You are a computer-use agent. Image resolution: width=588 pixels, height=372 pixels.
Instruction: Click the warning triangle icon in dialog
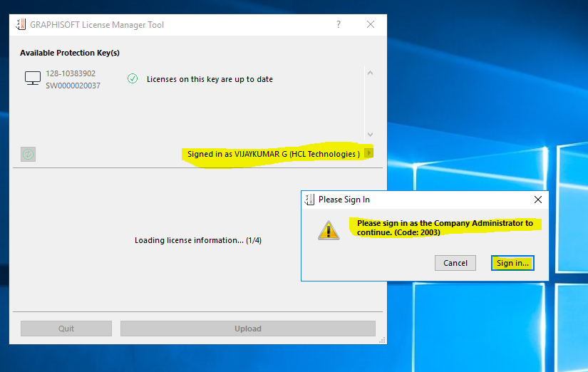tap(329, 230)
